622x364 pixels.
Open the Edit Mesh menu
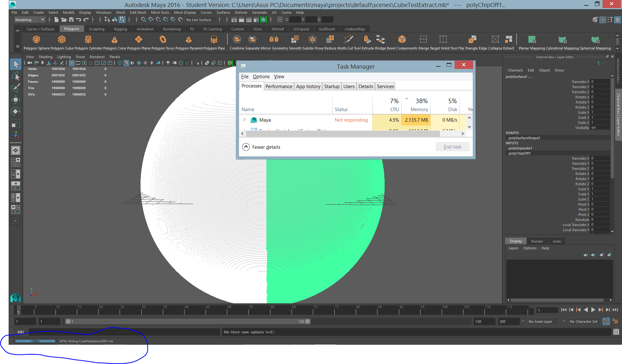tap(138, 12)
